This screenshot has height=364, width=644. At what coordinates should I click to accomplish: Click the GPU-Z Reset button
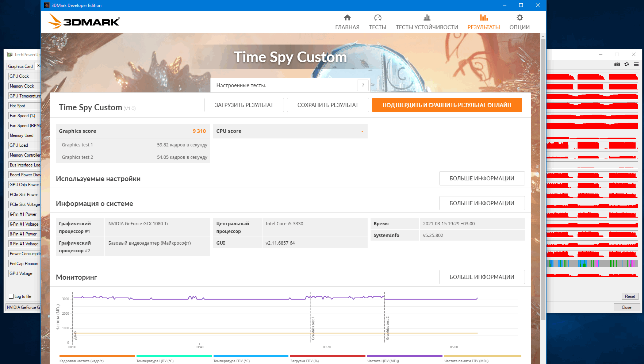point(630,296)
